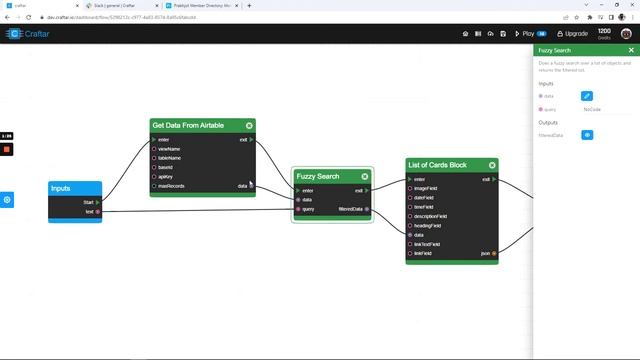Click the Craftar logo
This screenshot has height=360, width=640.
pos(28,34)
